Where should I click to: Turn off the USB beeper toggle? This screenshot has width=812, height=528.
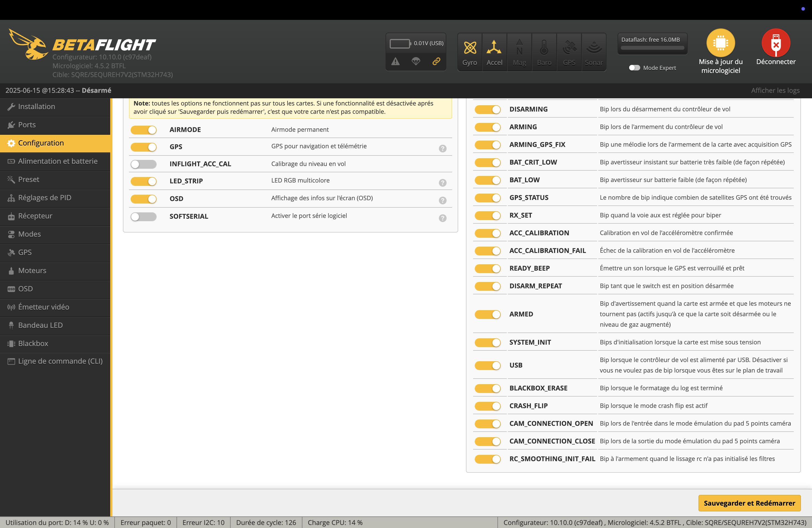[x=487, y=365]
